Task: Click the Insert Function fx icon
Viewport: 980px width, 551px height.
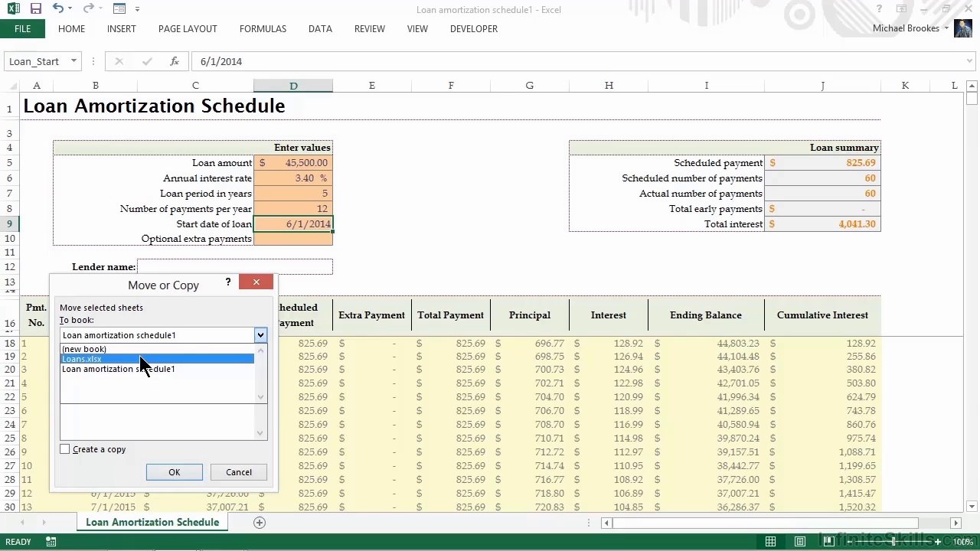Action: point(175,61)
